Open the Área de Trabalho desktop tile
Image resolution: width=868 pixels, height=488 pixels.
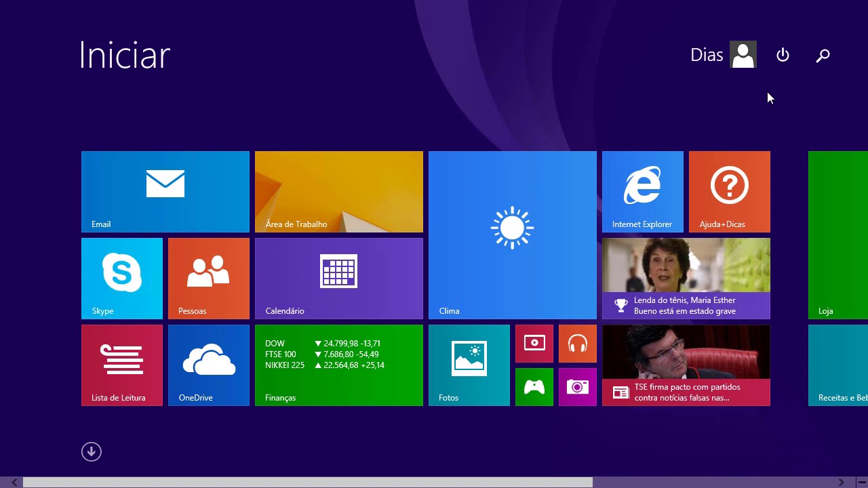[x=339, y=192]
